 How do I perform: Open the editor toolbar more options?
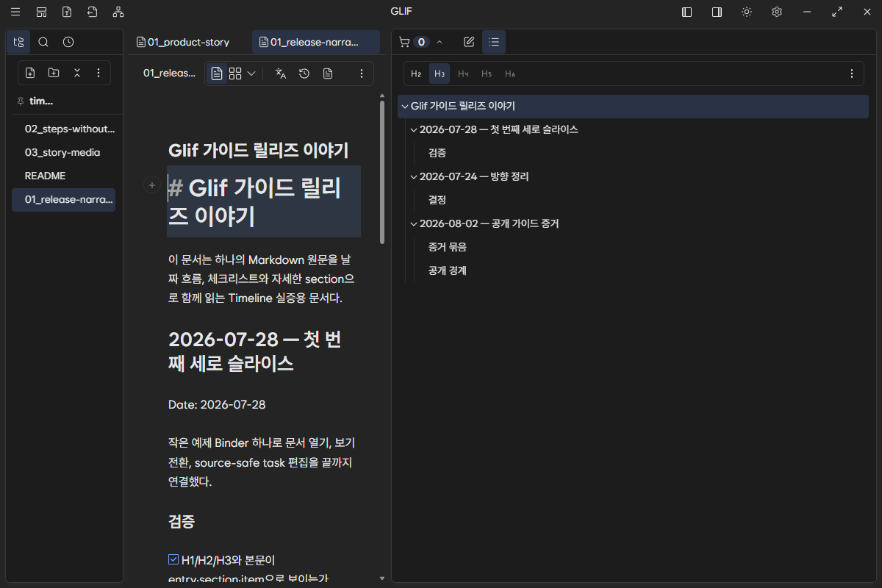(x=361, y=73)
